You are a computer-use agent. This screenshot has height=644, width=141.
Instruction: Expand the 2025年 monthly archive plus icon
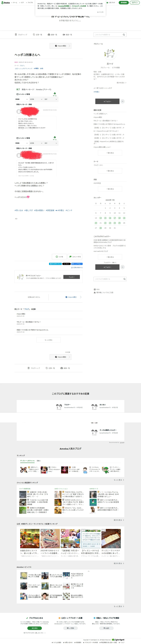coord(100,183)
